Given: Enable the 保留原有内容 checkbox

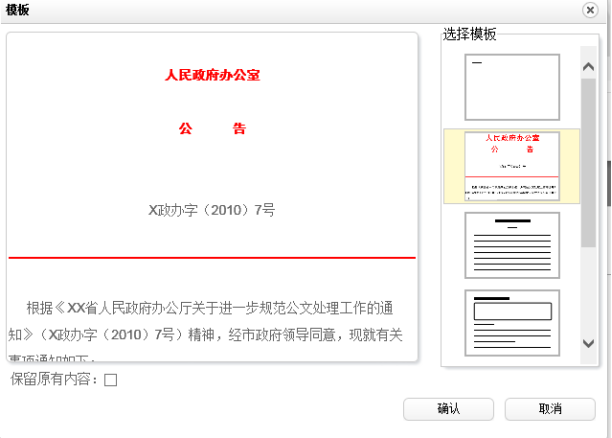Looking at the screenshot, I should (111, 380).
